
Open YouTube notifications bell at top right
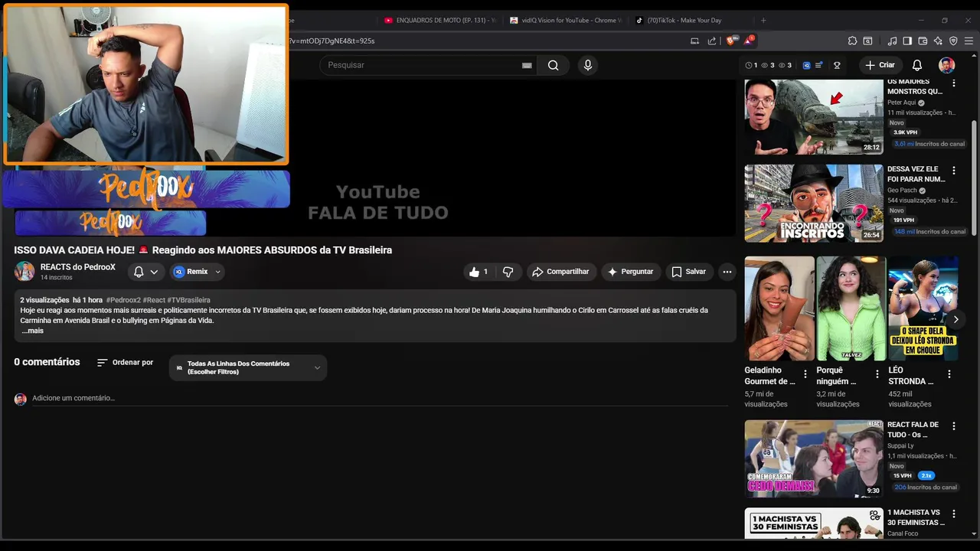click(916, 65)
